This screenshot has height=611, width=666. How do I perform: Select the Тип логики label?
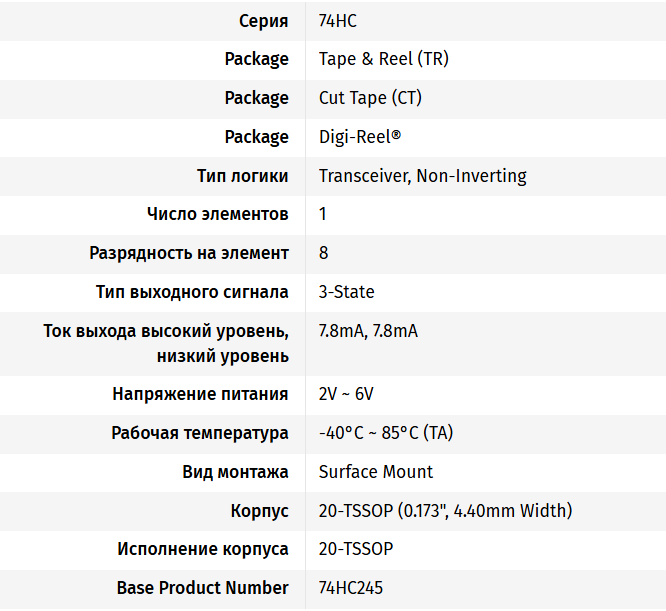pyautogui.click(x=243, y=176)
